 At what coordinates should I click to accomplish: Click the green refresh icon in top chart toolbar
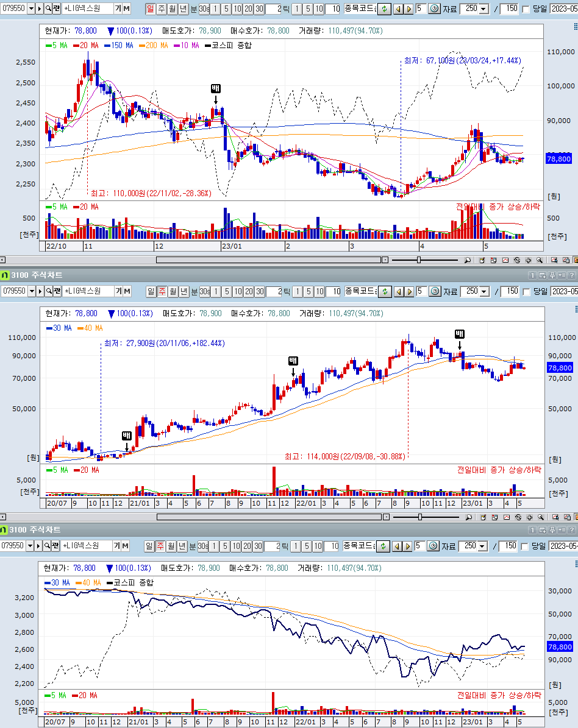coord(384,9)
